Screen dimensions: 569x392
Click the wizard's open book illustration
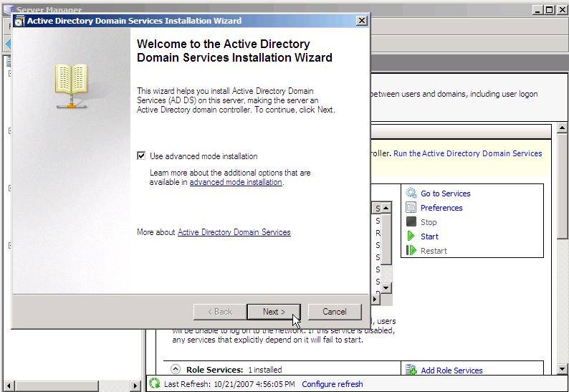tap(72, 85)
